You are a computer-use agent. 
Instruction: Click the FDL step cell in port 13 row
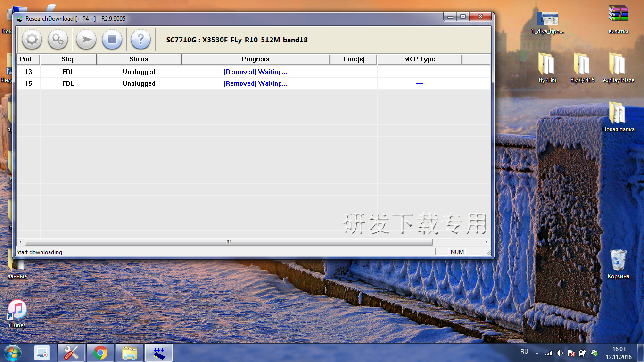pos(68,72)
